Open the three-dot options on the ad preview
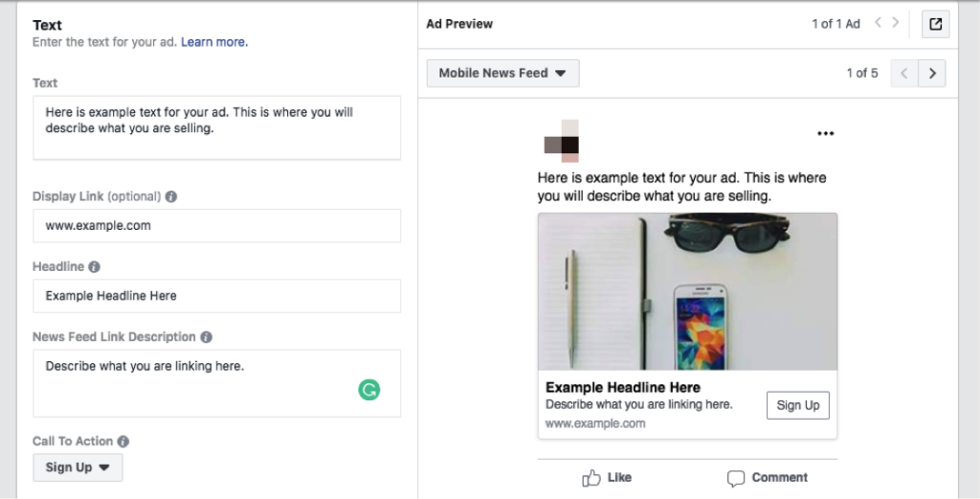 click(x=825, y=134)
